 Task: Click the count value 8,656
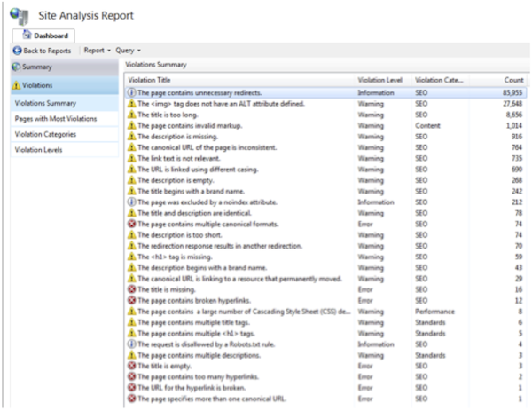[x=514, y=115]
